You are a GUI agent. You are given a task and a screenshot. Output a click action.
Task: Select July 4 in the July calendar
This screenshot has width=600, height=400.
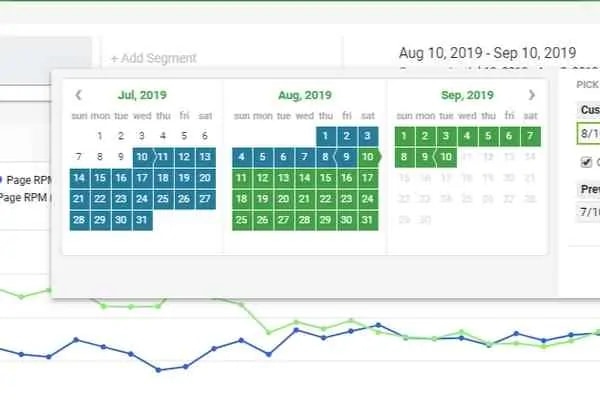coord(163,136)
